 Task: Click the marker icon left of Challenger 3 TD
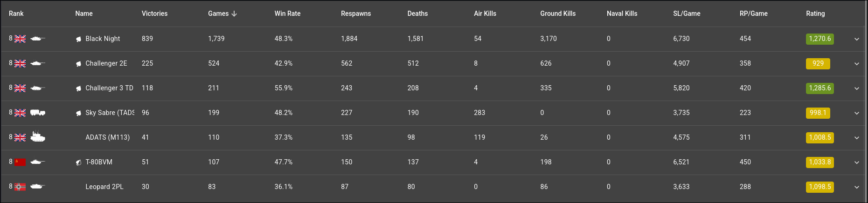(x=79, y=88)
